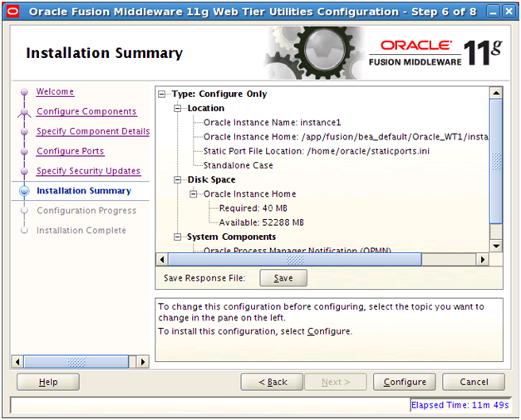The image size is (521, 420).
Task: Return to the Configure Ports step
Action: tap(71, 151)
